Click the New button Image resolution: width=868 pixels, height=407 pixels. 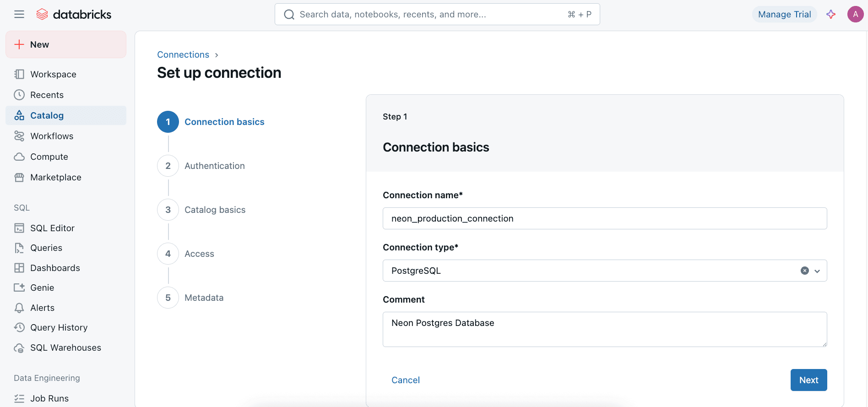(66, 44)
